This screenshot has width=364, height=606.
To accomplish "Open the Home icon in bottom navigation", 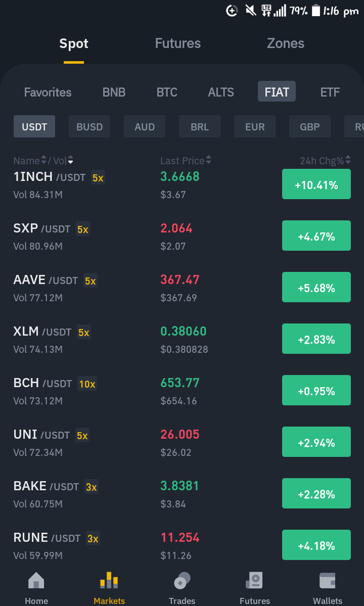I will point(36,580).
